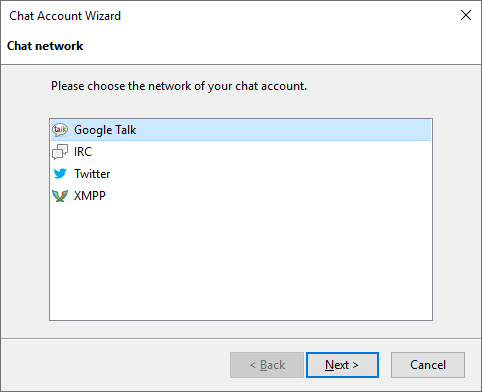The width and height of the screenshot is (482, 392).
Task: Cancel the Chat Account Wizard
Action: pyautogui.click(x=428, y=365)
